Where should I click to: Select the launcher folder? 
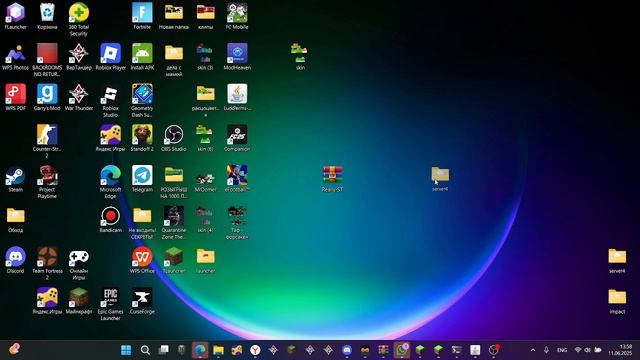pyautogui.click(x=205, y=260)
